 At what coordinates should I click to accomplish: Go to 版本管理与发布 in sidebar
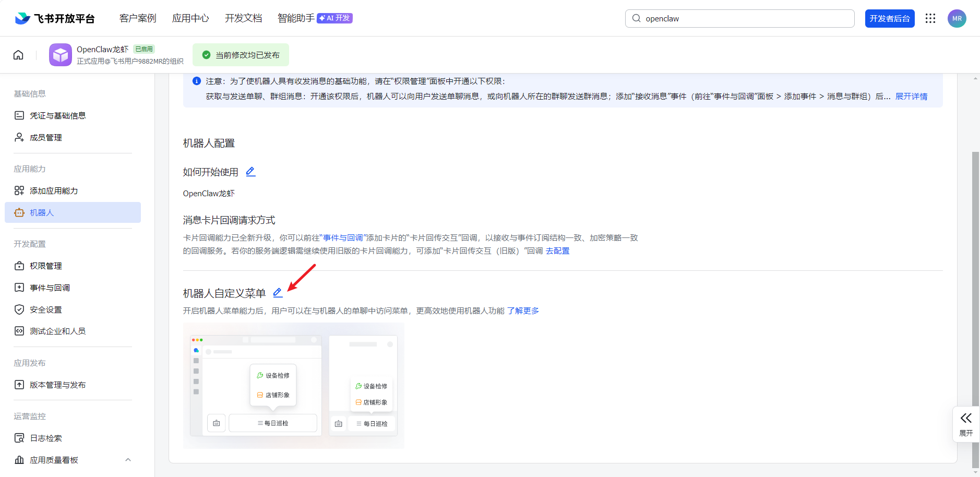(x=57, y=385)
